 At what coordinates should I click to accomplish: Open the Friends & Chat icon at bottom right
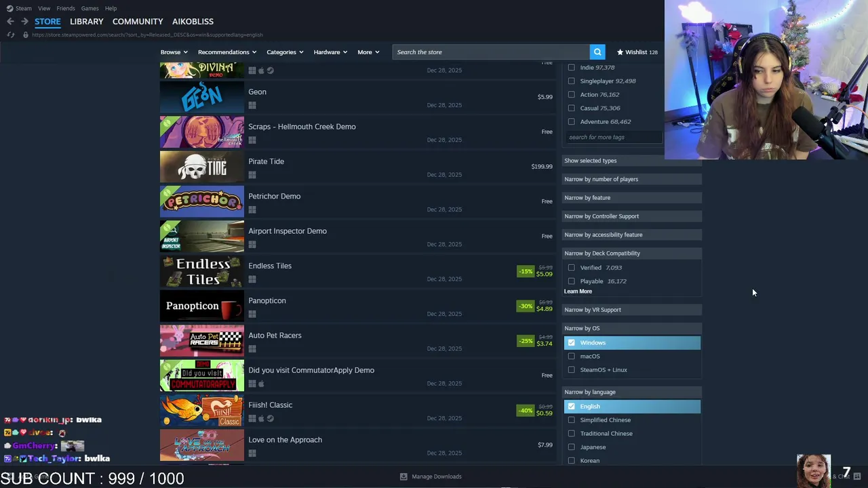pos(857,476)
